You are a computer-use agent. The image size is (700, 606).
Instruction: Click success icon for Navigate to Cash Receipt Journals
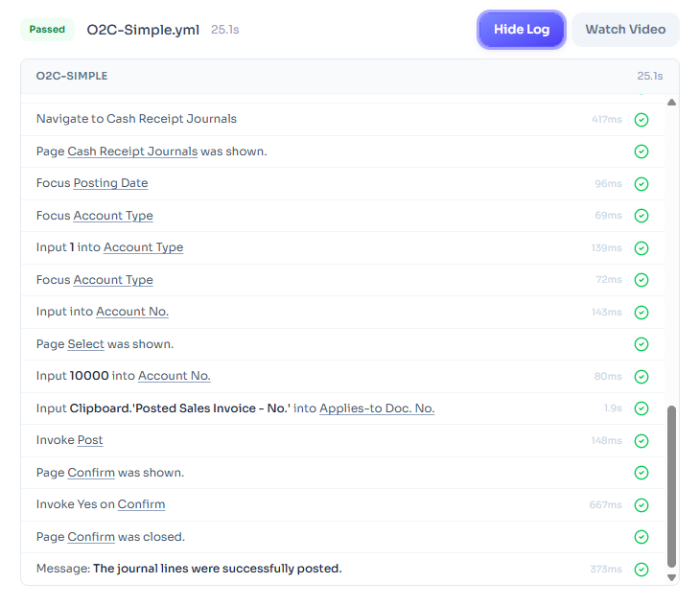(642, 120)
